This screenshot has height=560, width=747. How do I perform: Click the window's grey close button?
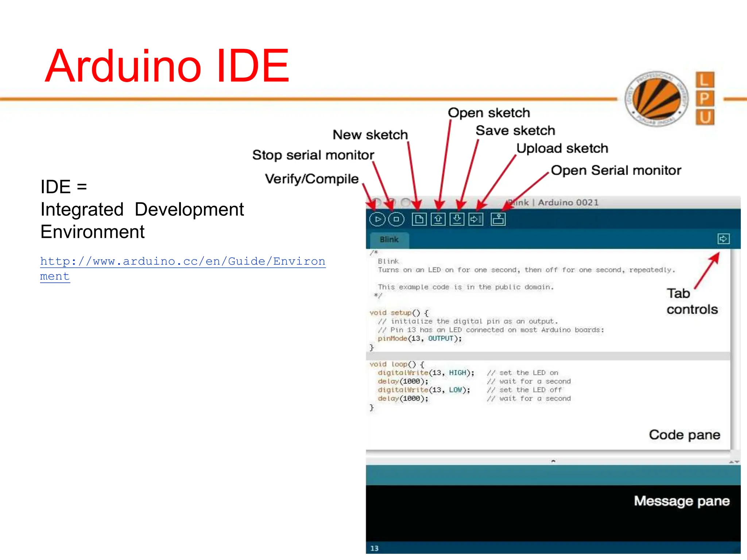click(377, 202)
